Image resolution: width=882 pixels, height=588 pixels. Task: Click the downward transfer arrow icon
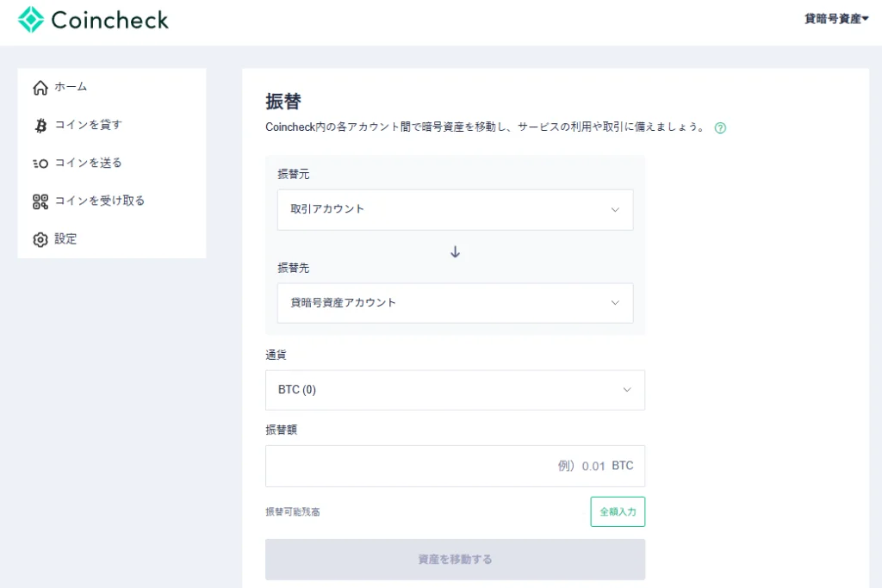coord(455,251)
